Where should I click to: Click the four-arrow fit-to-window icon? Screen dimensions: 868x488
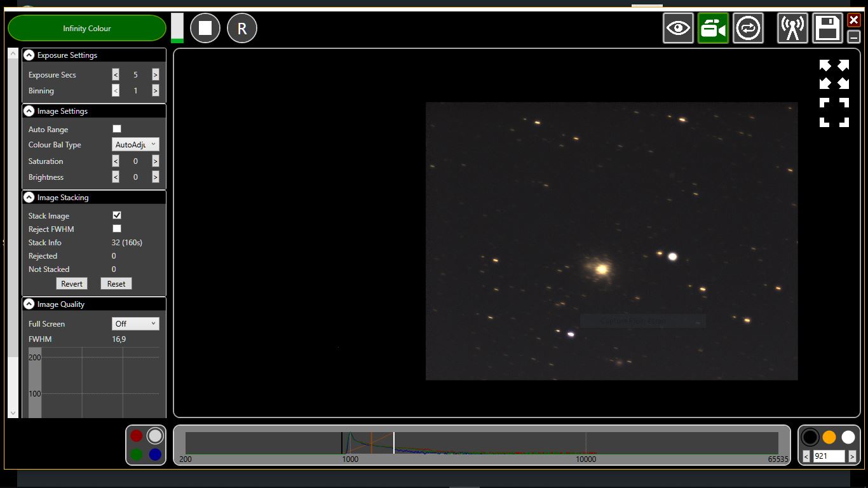tap(834, 74)
